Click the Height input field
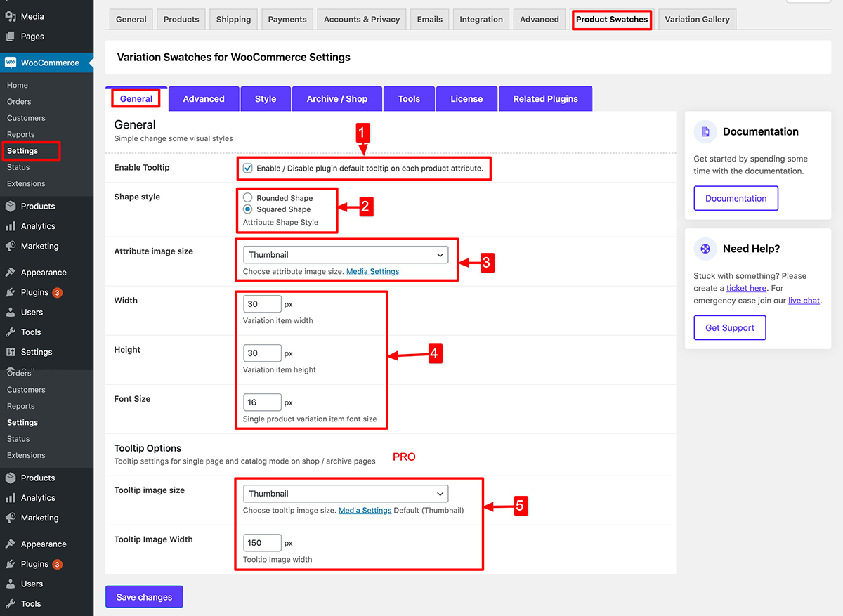This screenshot has height=616, width=843. pos(262,353)
